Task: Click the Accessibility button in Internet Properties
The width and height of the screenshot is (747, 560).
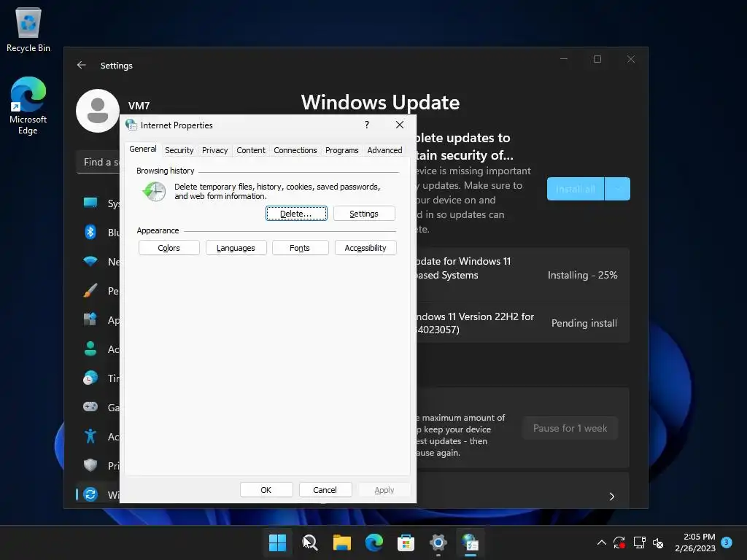Action: pos(365,248)
